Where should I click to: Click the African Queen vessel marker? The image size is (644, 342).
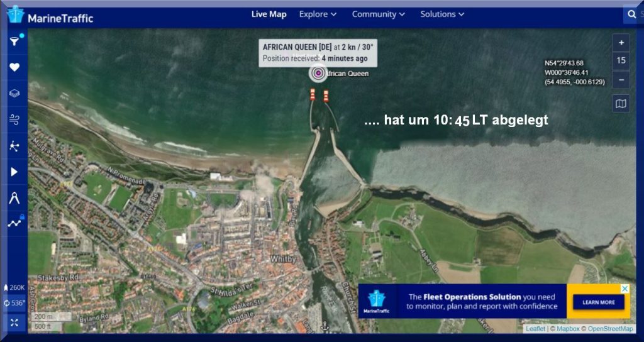tap(318, 74)
